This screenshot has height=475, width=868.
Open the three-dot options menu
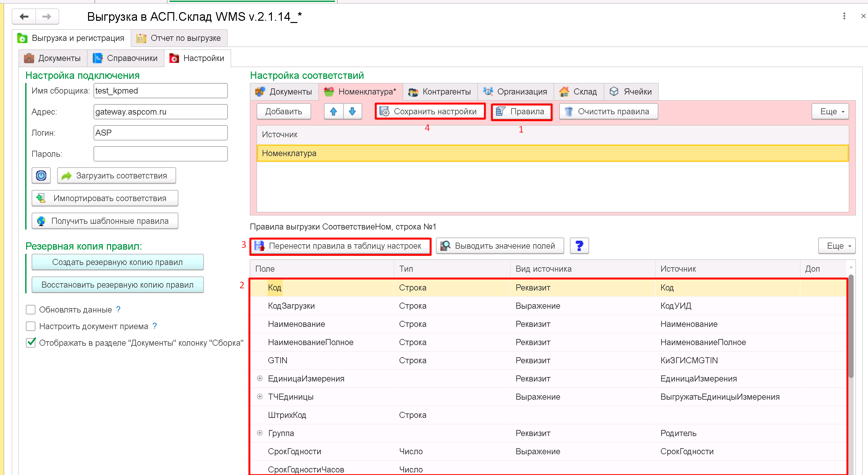(844, 16)
